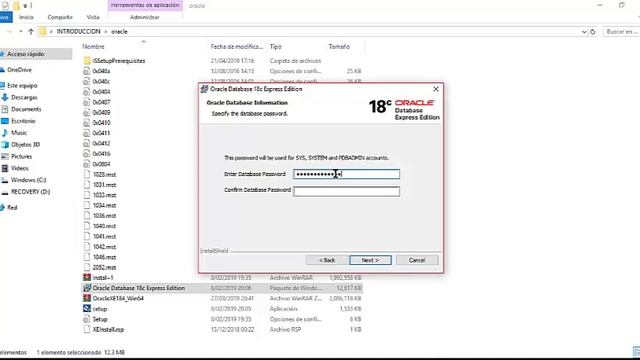Select the 2052.mst file icon
Image resolution: width=640 pixels, height=360 pixels.
pyautogui.click(x=87, y=267)
